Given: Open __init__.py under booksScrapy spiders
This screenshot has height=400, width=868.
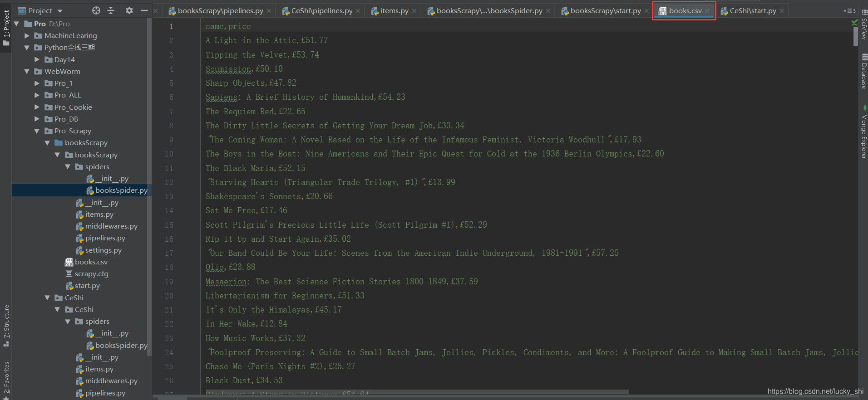Looking at the screenshot, I should pyautogui.click(x=107, y=178).
